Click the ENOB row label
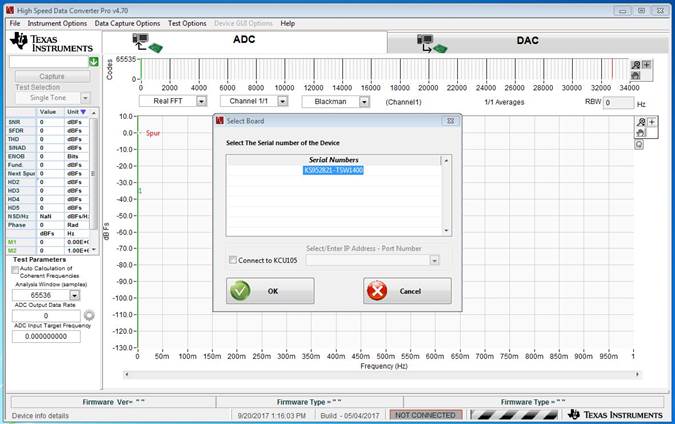675x424 pixels. (x=16, y=156)
